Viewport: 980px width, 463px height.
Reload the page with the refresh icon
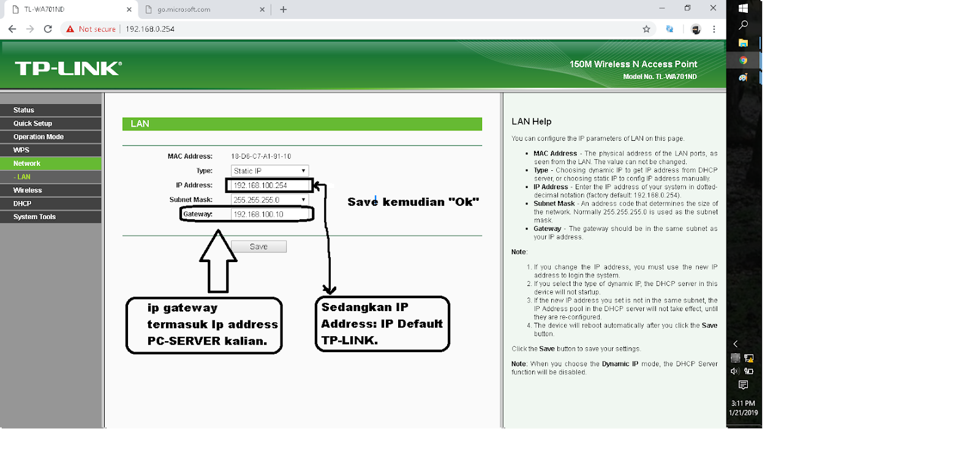pos(48,29)
